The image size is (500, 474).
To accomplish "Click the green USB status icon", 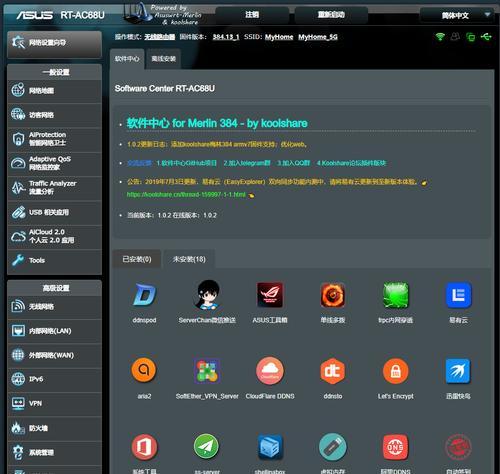I will [486, 37].
